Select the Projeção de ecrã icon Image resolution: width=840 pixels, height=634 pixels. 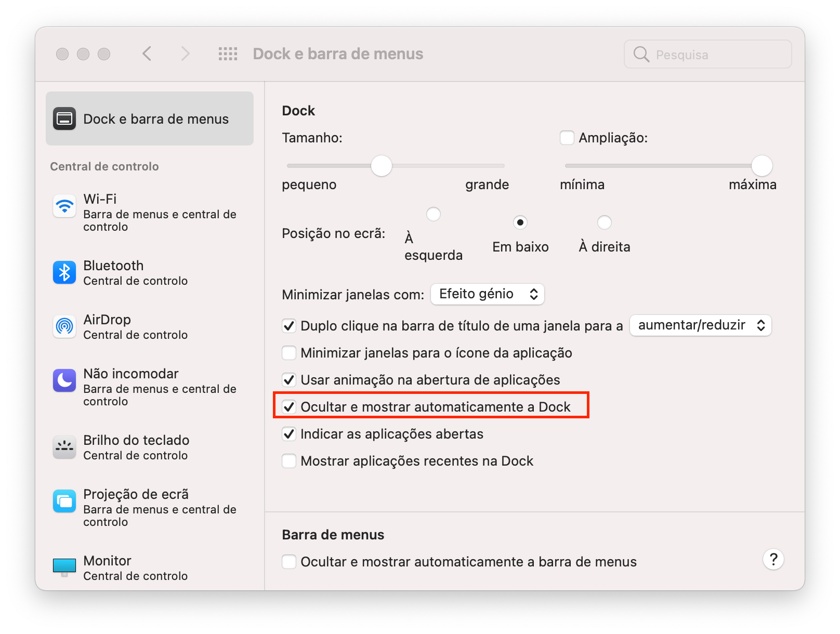pos(64,501)
